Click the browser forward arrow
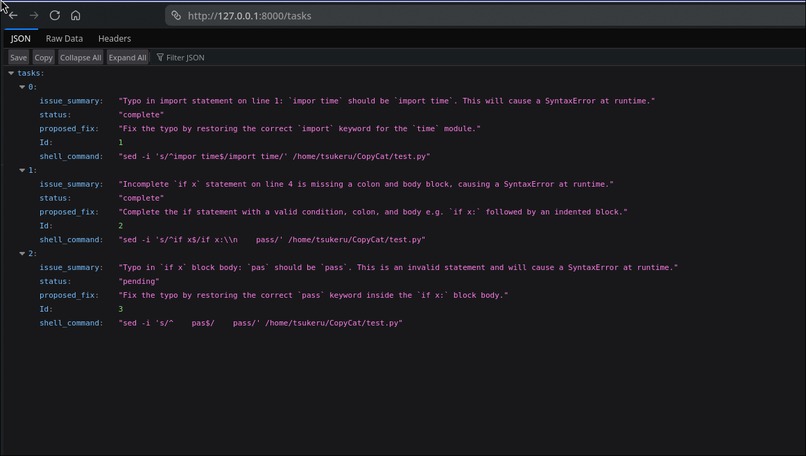806x456 pixels. (x=34, y=15)
